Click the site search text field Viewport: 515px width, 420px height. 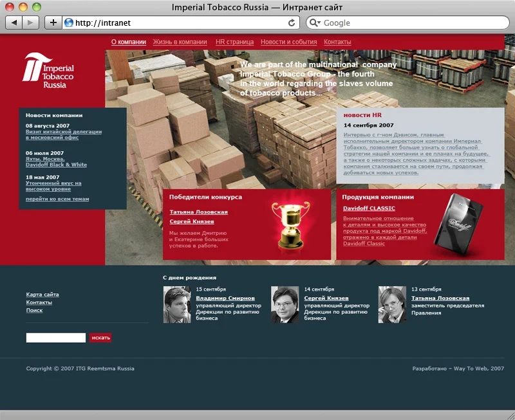pos(56,338)
